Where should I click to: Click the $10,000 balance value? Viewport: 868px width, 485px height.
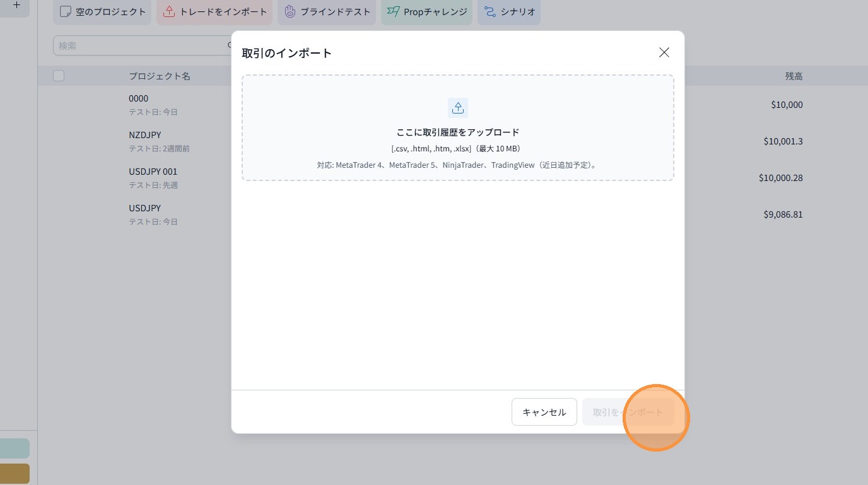[x=787, y=105]
